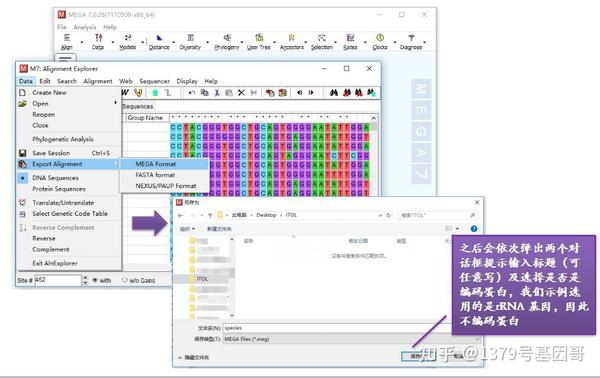
Task: Open the Models toolbar icon
Action: coord(128,41)
